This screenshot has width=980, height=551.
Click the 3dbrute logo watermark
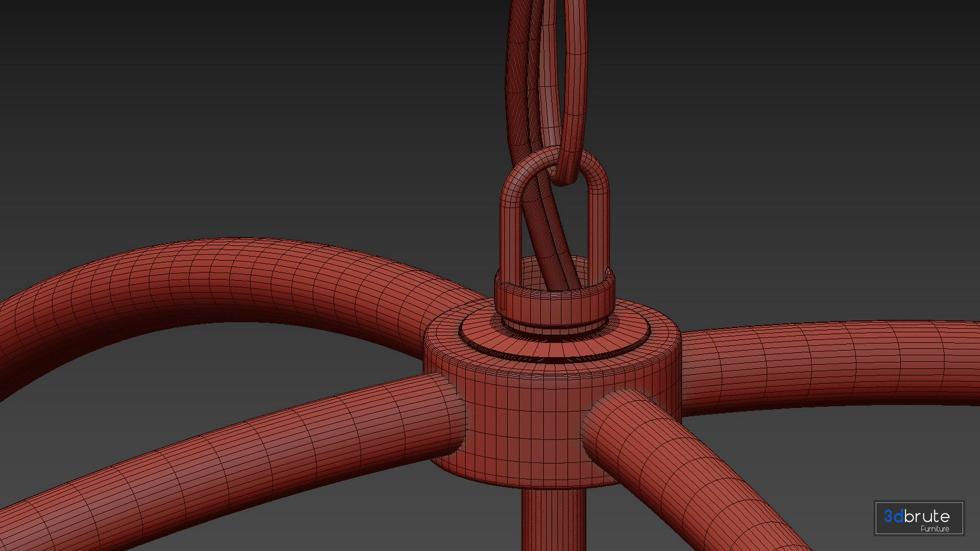pyautogui.click(x=918, y=518)
